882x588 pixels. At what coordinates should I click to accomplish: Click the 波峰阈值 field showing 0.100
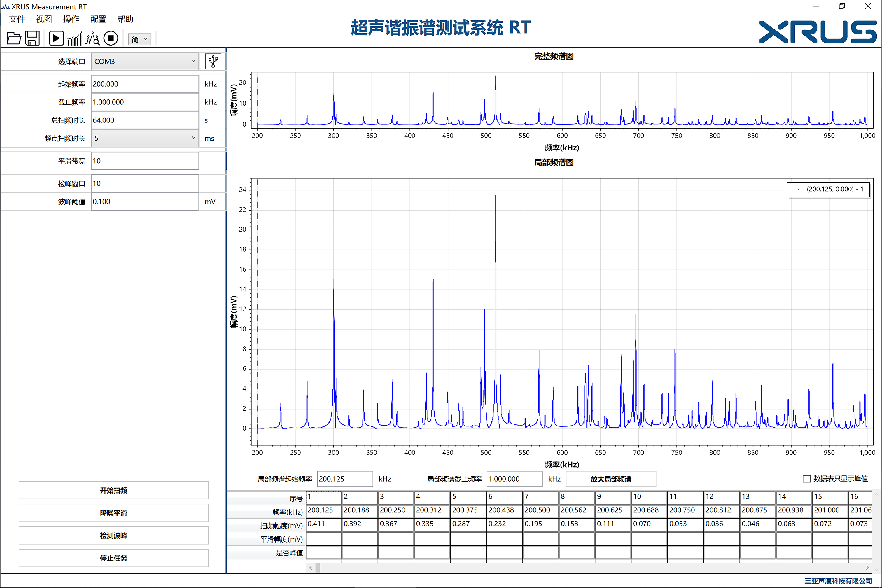[x=145, y=202]
